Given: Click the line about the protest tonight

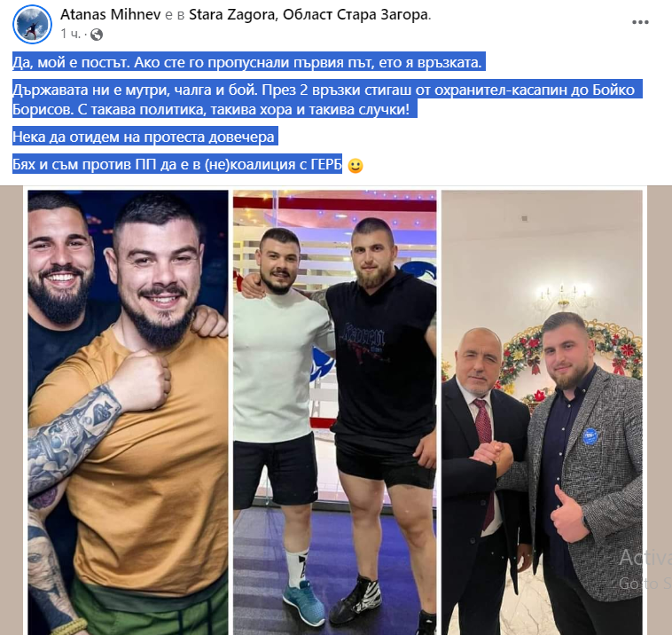Looking at the screenshot, I should (x=145, y=137).
